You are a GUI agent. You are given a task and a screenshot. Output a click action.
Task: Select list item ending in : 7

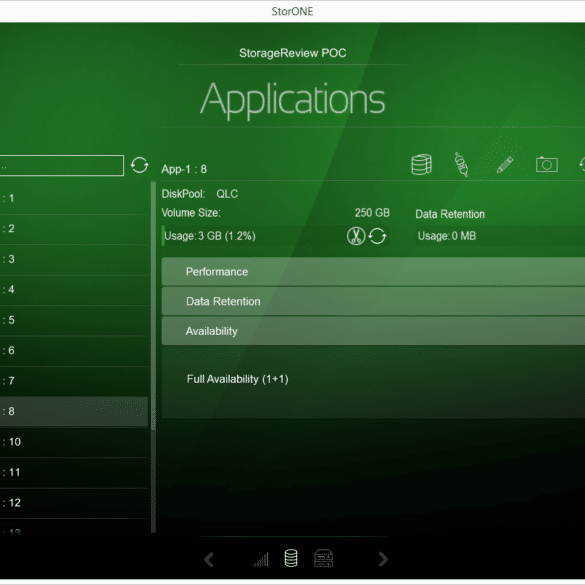[74, 381]
